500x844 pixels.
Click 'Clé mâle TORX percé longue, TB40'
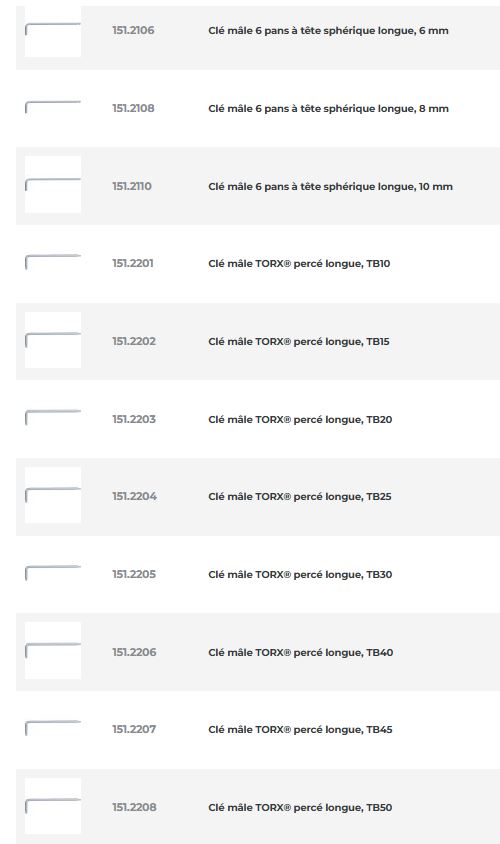[300, 652]
